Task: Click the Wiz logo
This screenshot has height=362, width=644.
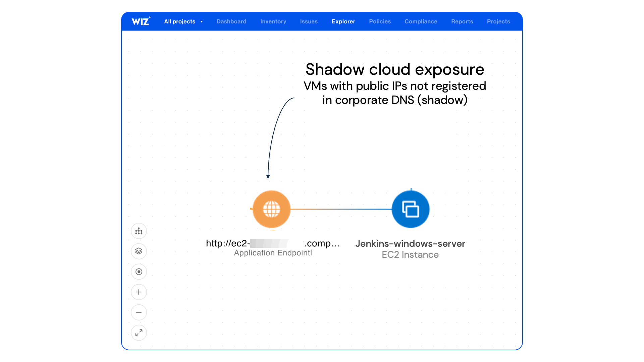Action: click(141, 21)
